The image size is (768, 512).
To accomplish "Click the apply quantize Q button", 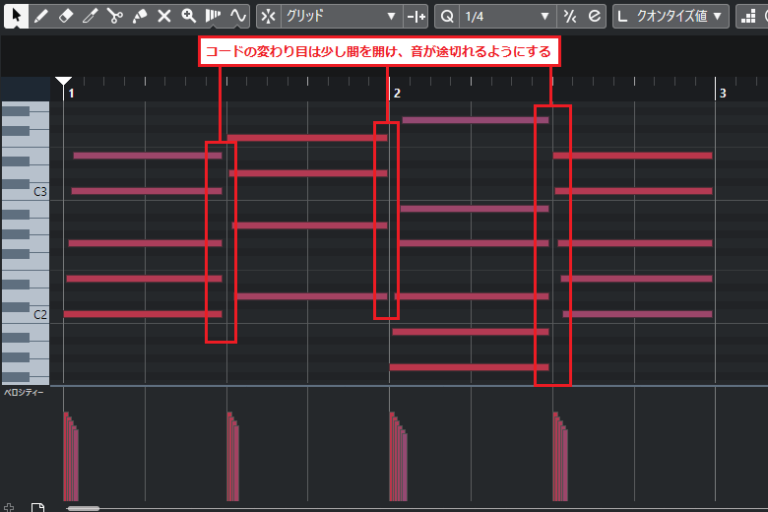I will 446,16.
